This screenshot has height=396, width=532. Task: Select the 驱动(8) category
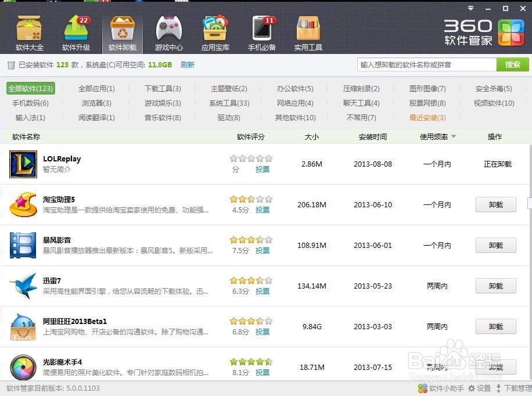tap(229, 118)
